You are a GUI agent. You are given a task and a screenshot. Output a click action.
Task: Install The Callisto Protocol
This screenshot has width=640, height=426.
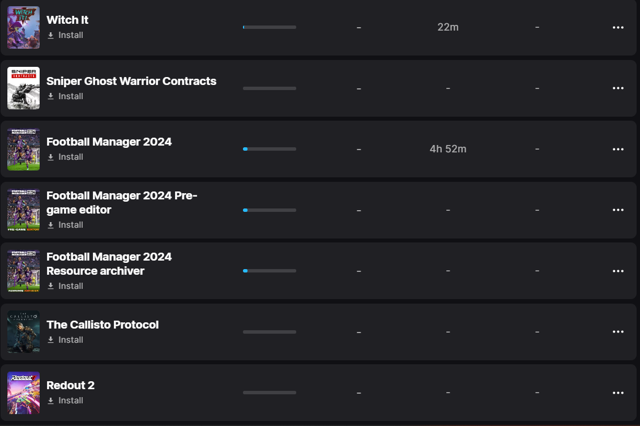[65, 340]
